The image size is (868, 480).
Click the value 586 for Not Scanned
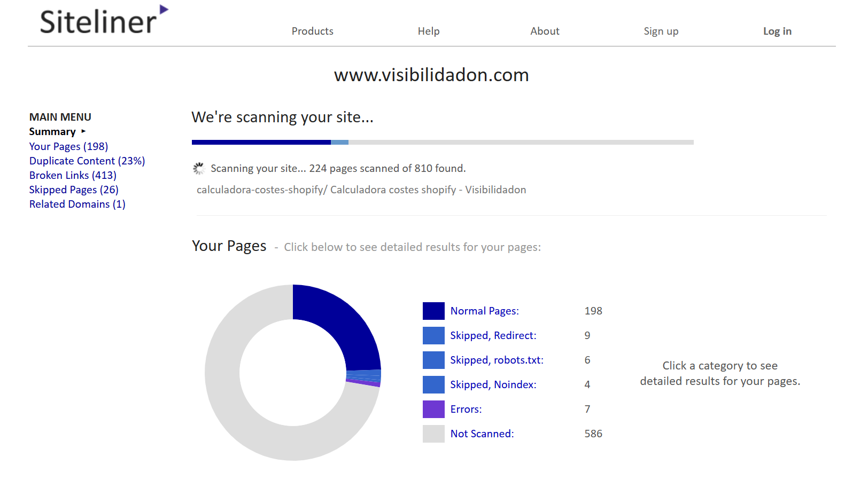point(593,434)
